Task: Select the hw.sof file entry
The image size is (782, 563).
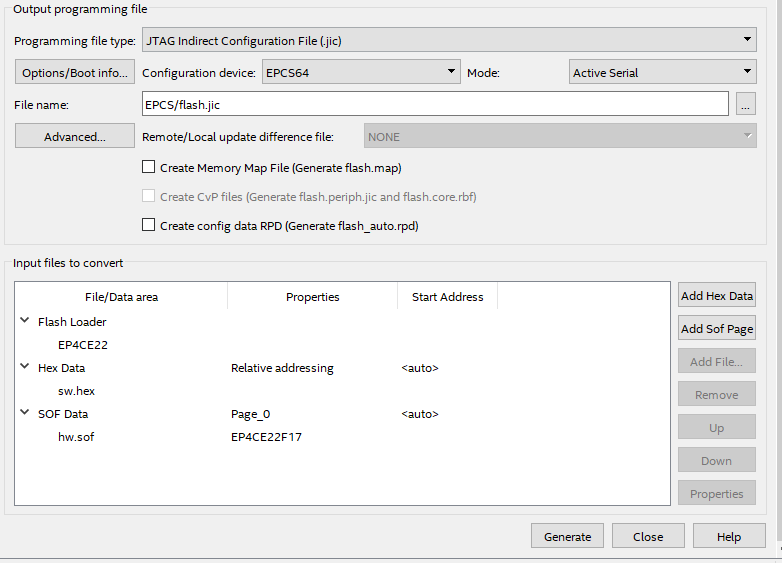Action: click(76, 437)
